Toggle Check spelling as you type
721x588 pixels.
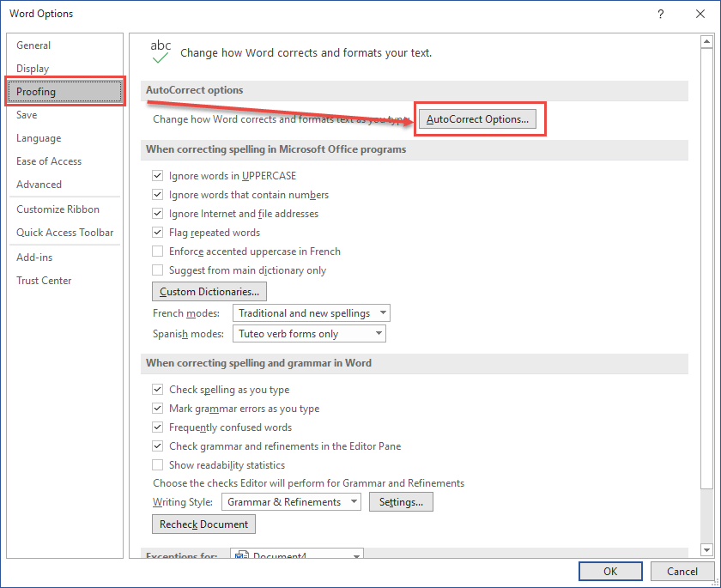[x=157, y=390]
